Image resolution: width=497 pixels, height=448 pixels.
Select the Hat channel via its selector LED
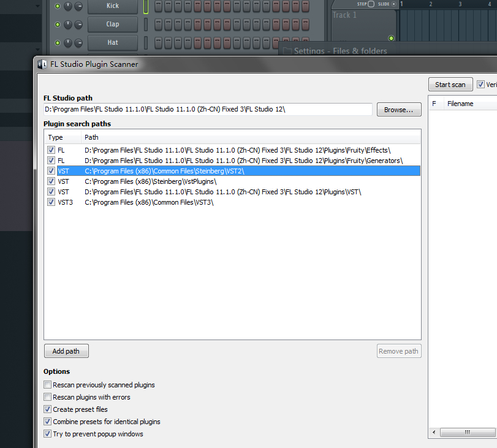click(x=146, y=43)
